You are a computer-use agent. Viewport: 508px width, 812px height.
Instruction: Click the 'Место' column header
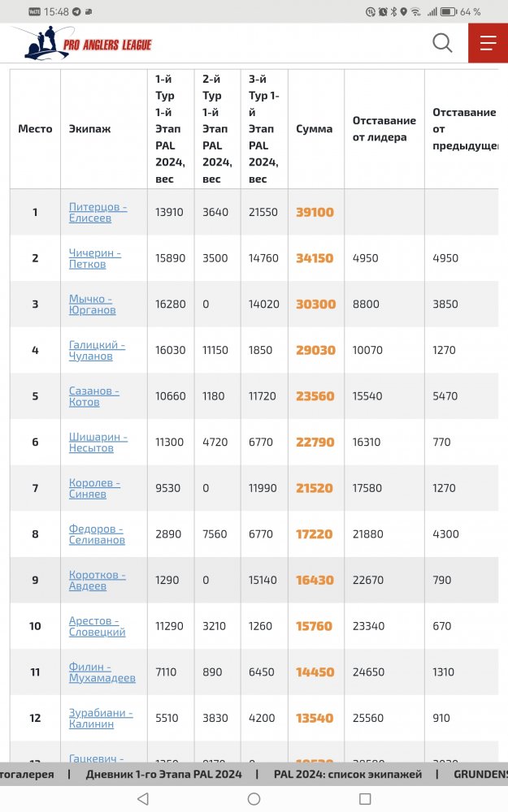[x=35, y=129]
